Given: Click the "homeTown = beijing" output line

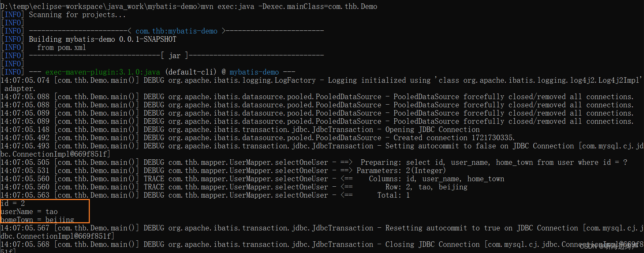Looking at the screenshot, I should click(37, 219).
